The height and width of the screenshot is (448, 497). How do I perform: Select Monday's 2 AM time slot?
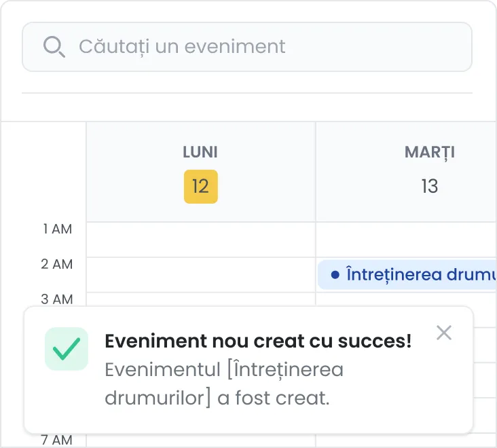pyautogui.click(x=201, y=275)
